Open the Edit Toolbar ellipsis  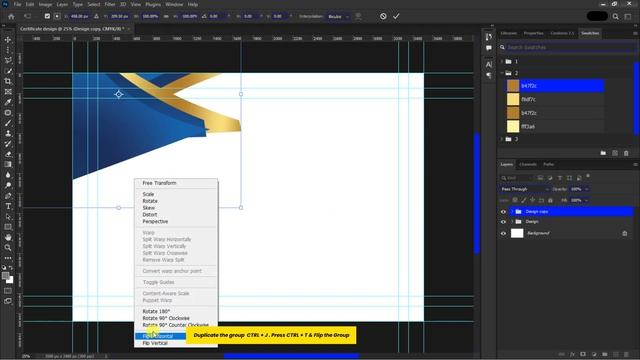8,258
